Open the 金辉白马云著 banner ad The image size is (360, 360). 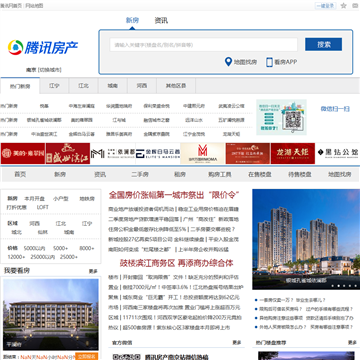[158, 153]
